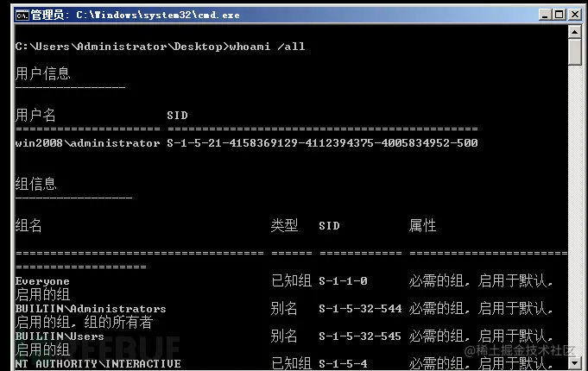Click the '属性' column header
The image size is (588, 371).
pos(422,225)
